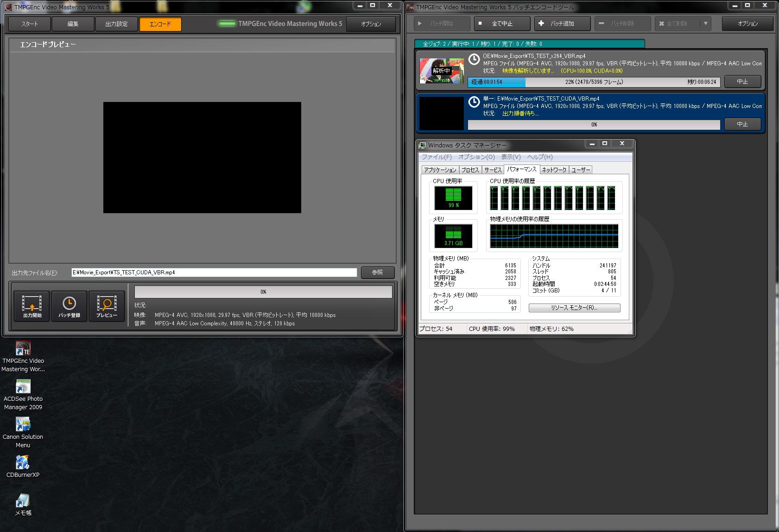Click バッチ追加 to add a batch

pos(562,23)
